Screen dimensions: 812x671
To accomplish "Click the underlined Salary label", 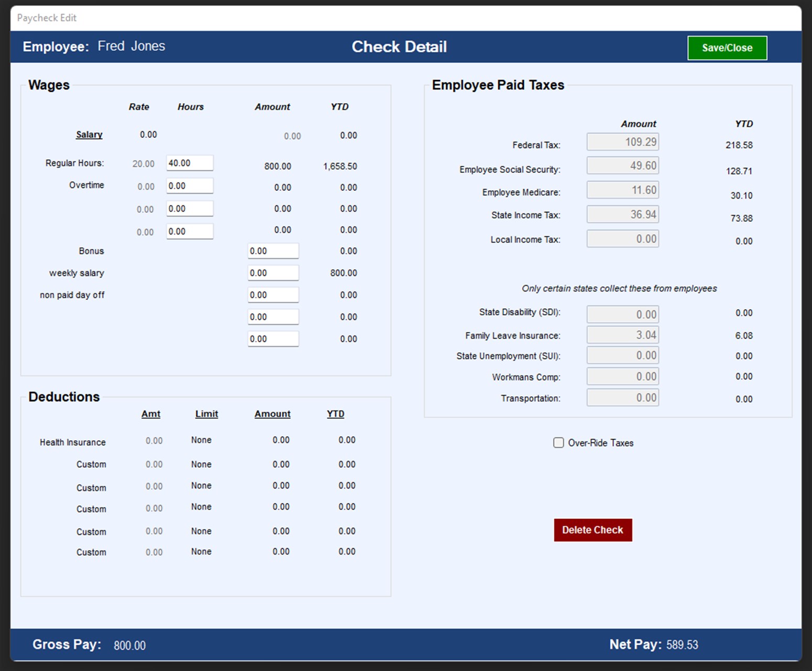I will coord(89,135).
